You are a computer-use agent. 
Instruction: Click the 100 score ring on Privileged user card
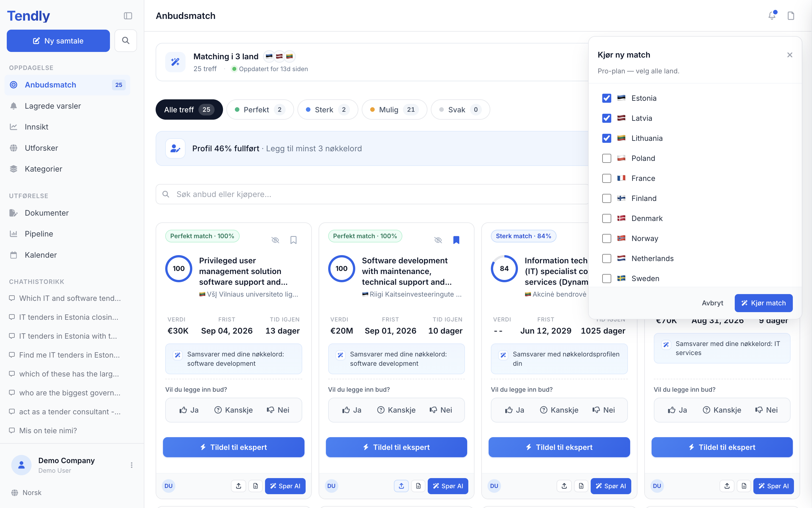point(178,268)
